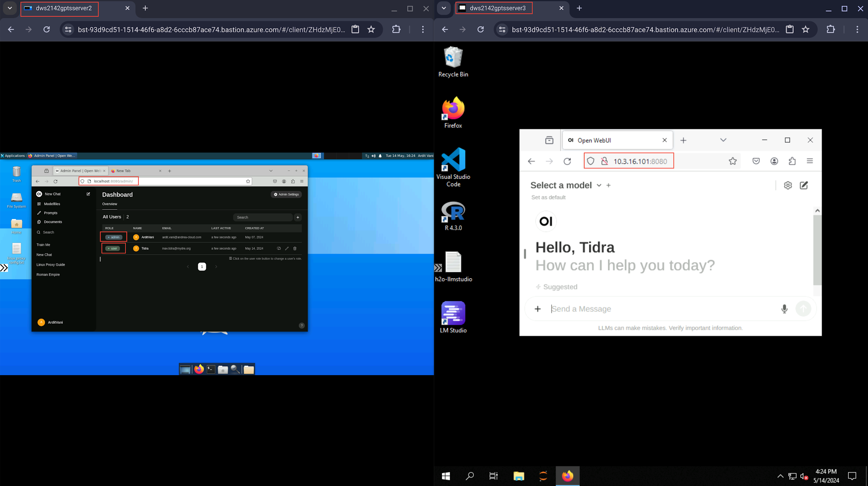Click Set as default under model selector

(x=549, y=197)
